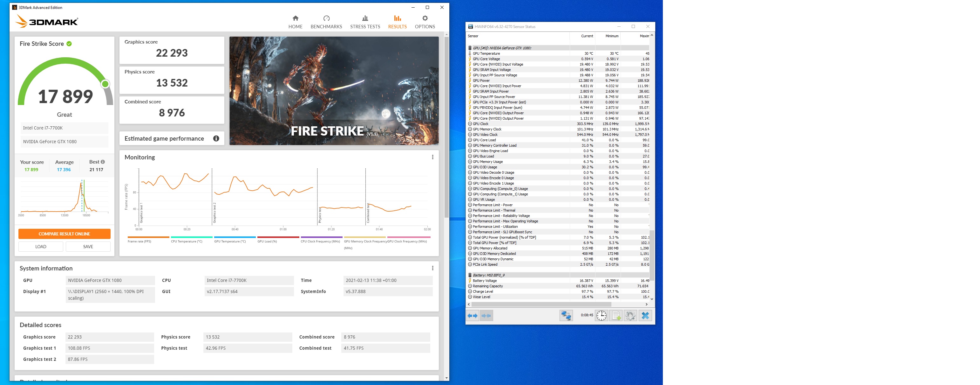Select the GPU Power sensor row
980x385 pixels.
tap(558, 81)
